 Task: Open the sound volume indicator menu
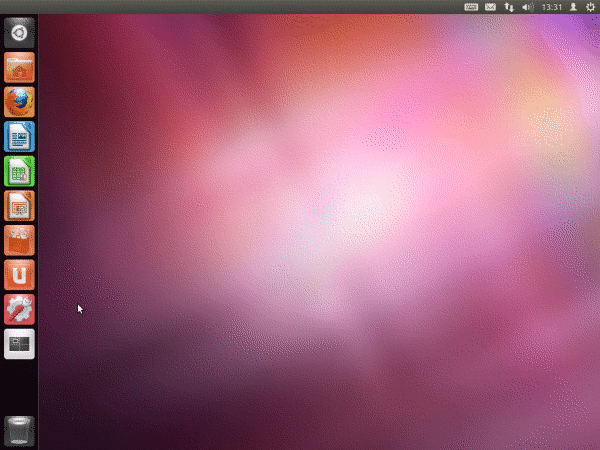[527, 7]
